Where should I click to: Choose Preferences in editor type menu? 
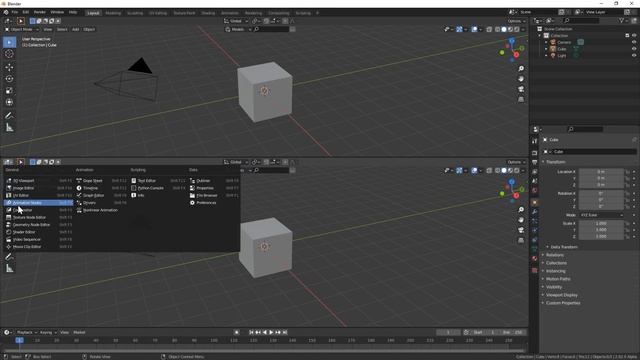(214, 203)
